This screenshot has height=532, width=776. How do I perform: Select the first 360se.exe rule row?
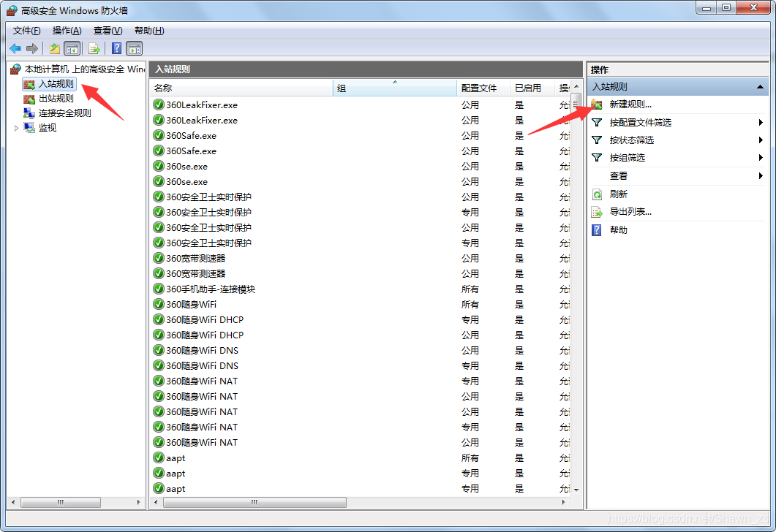tap(361, 166)
